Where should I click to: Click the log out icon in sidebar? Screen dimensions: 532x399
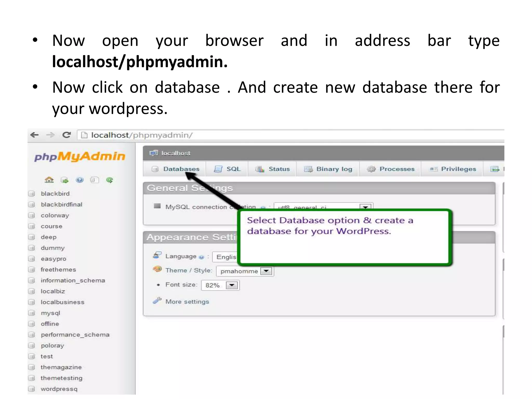pos(64,180)
